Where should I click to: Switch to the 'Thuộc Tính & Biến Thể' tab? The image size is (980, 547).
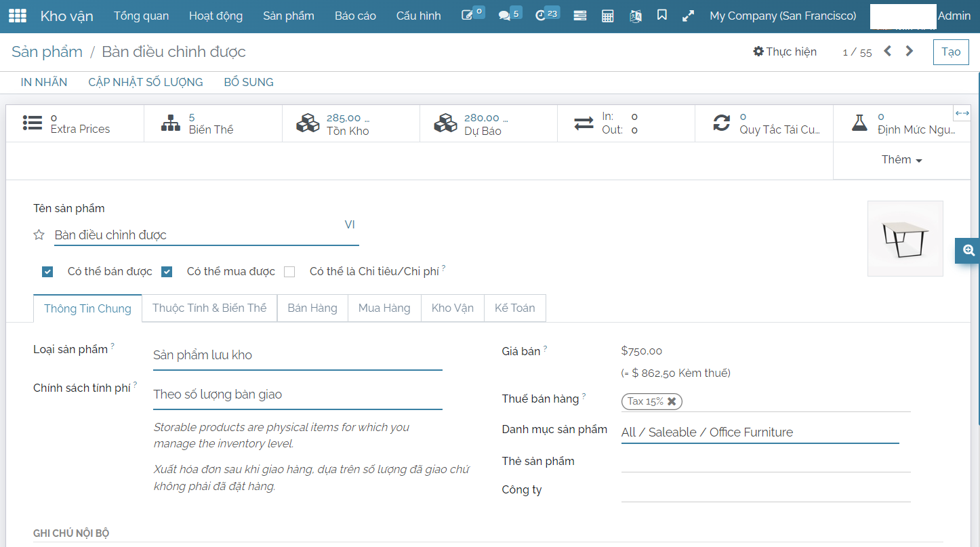(209, 308)
